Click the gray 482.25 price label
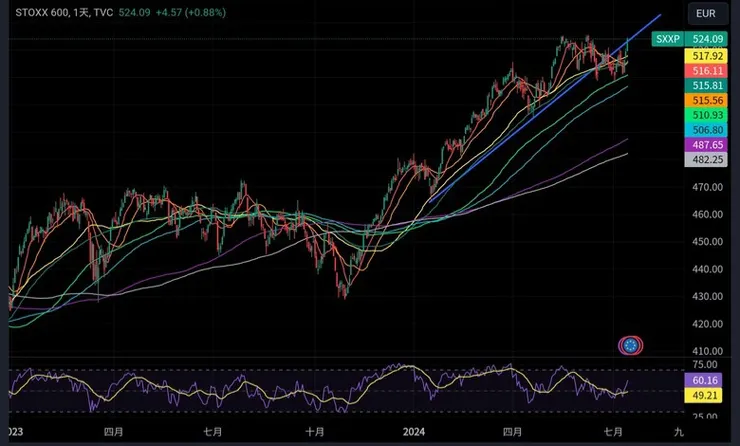The height and width of the screenshot is (446, 740). pos(706,160)
